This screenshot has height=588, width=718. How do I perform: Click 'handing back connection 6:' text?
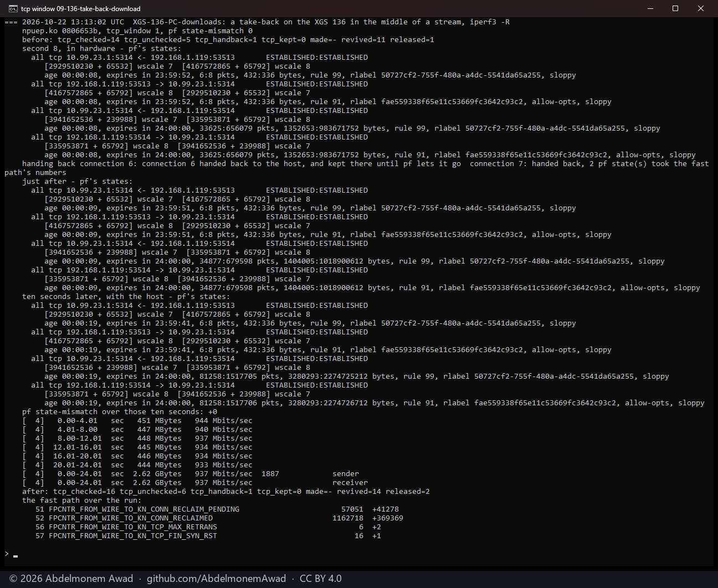click(80, 164)
